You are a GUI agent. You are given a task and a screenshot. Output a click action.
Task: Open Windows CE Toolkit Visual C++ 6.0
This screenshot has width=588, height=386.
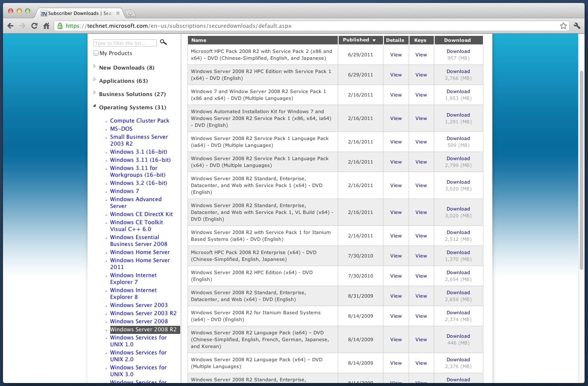click(x=136, y=225)
